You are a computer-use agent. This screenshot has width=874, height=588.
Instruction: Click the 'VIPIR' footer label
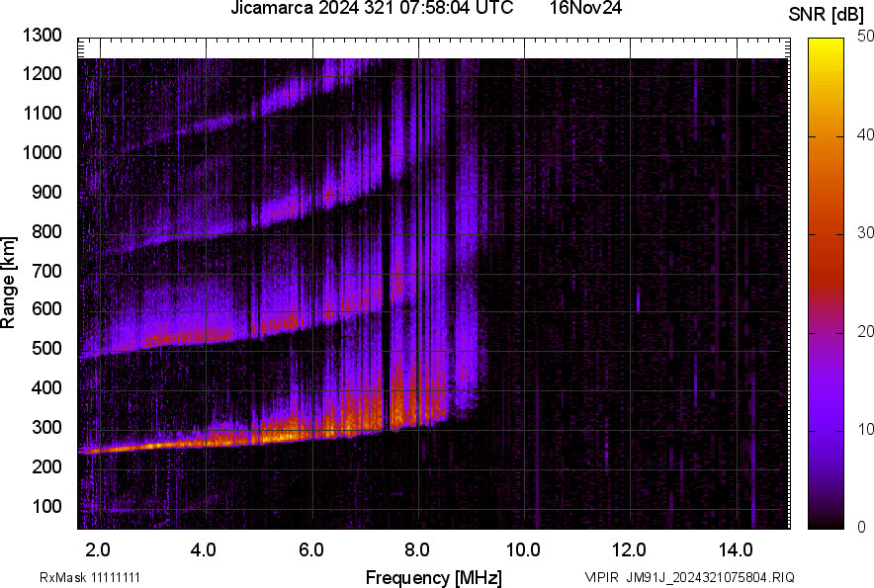(602, 577)
